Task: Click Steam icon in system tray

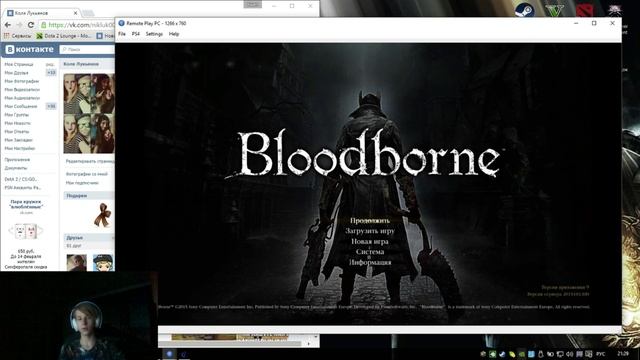Action: click(502, 354)
